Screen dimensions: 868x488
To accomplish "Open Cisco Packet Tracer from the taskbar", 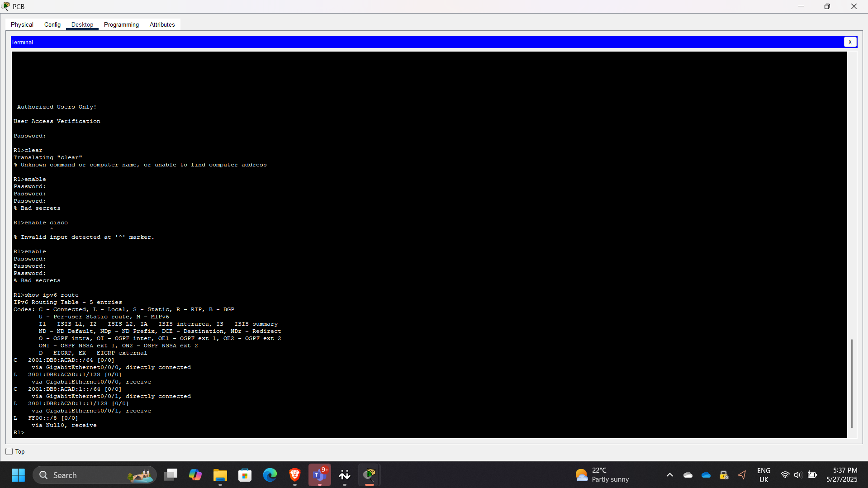I will pyautogui.click(x=369, y=475).
